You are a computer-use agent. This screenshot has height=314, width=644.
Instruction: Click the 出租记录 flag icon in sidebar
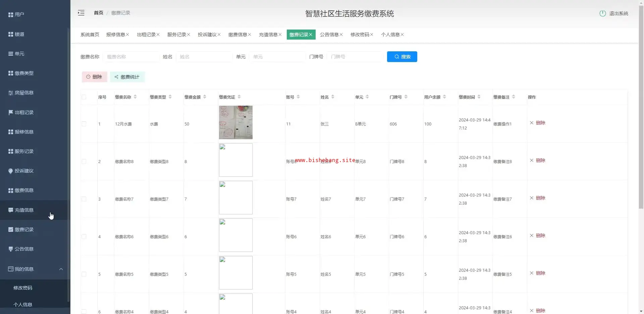11,112
